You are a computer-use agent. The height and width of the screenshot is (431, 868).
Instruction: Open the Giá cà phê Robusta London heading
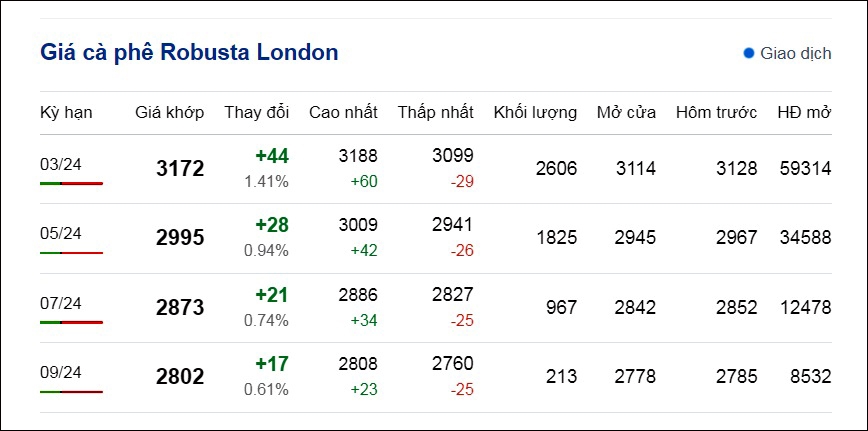[x=189, y=53]
